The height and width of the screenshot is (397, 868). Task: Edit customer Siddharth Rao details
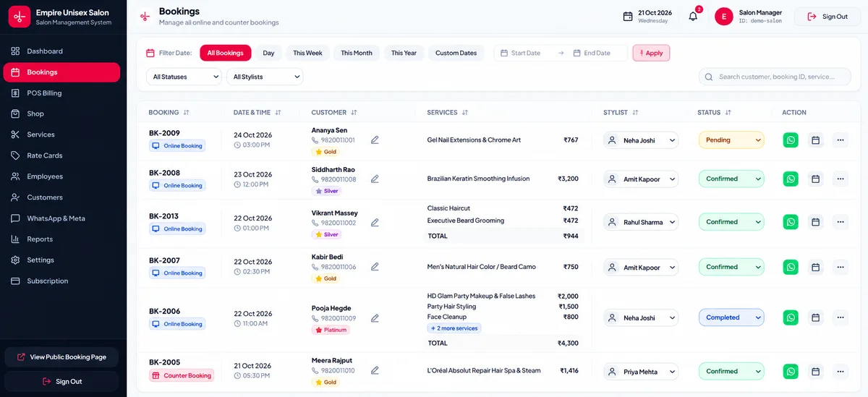(x=375, y=179)
